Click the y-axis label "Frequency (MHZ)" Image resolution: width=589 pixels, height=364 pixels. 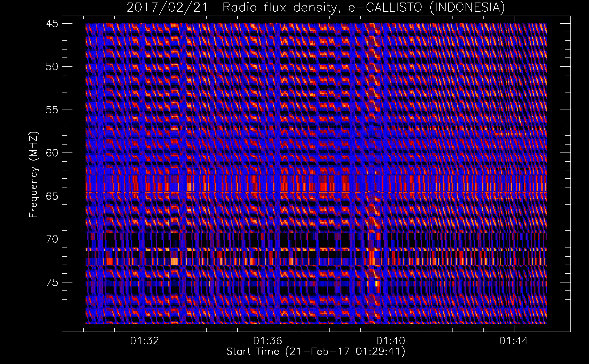[33, 174]
